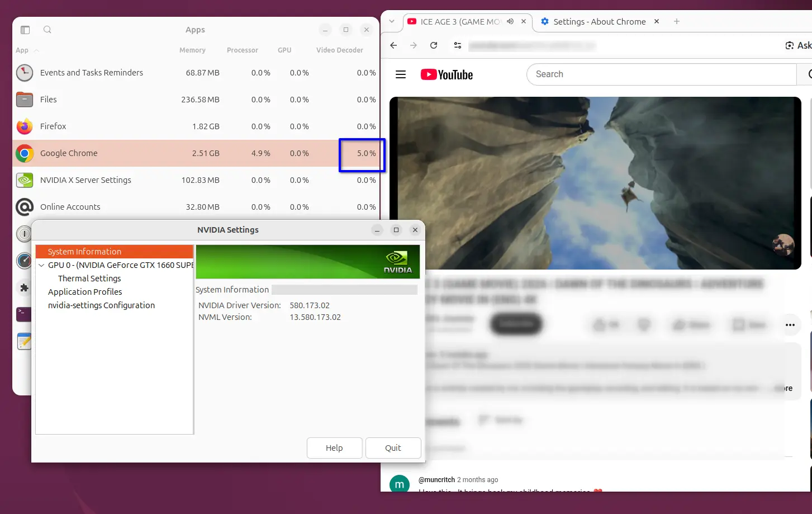Screen dimensions: 812x514
Task: Open search in the Apps window
Action: point(48,30)
